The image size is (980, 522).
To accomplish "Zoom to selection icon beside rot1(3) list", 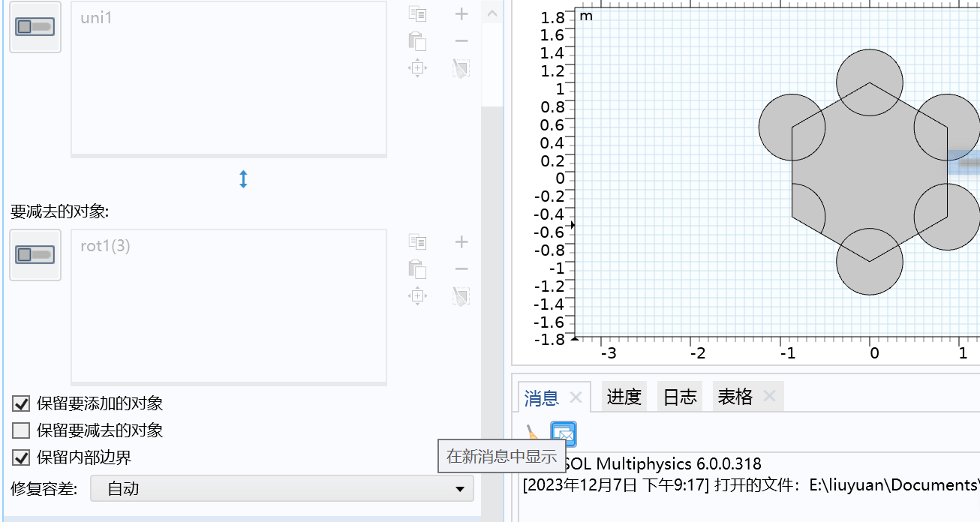I will click(417, 296).
